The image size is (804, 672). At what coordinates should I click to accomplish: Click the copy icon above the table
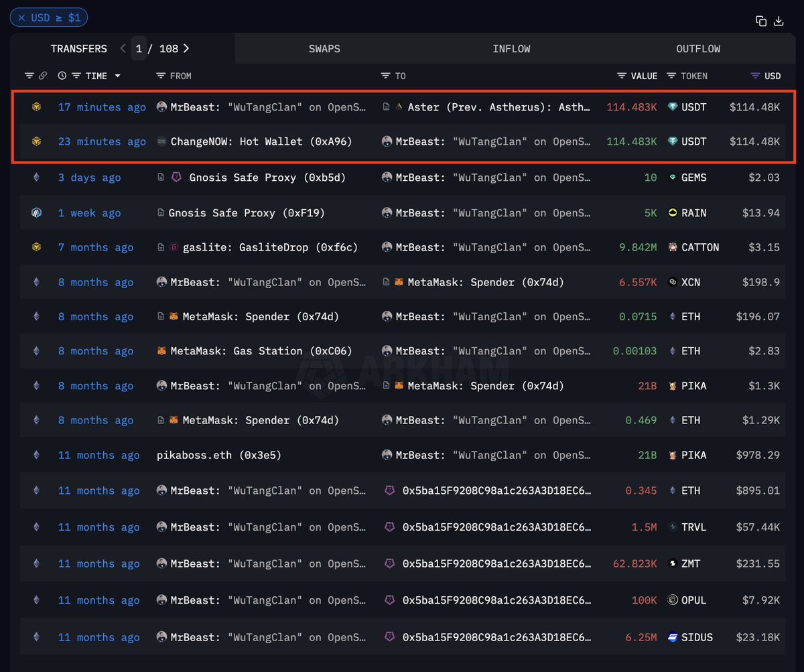point(761,21)
